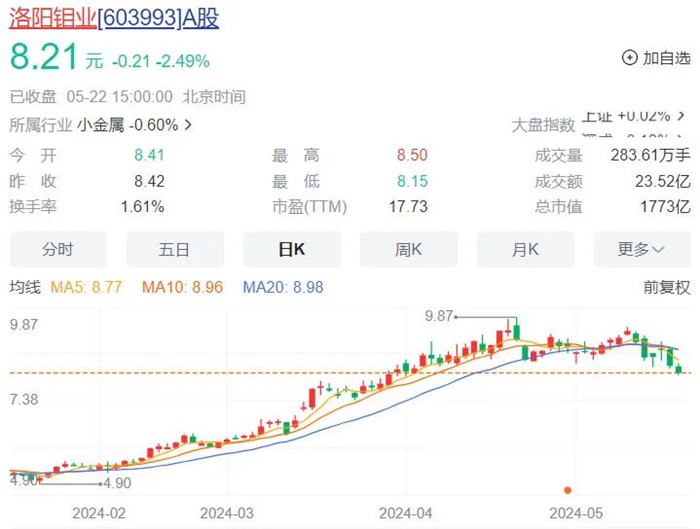Click the 4.90 low price label on chart

(117, 483)
